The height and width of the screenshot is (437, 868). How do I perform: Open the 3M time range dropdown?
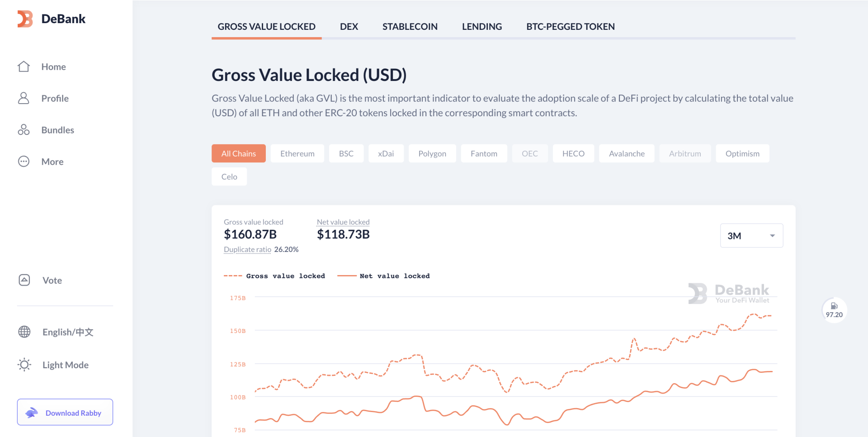[751, 236]
